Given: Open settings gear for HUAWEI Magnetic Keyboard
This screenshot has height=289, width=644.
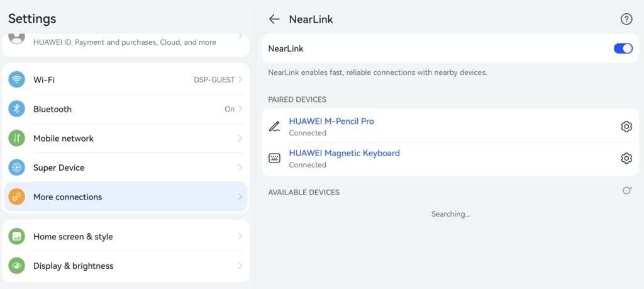Looking at the screenshot, I should coord(626,158).
